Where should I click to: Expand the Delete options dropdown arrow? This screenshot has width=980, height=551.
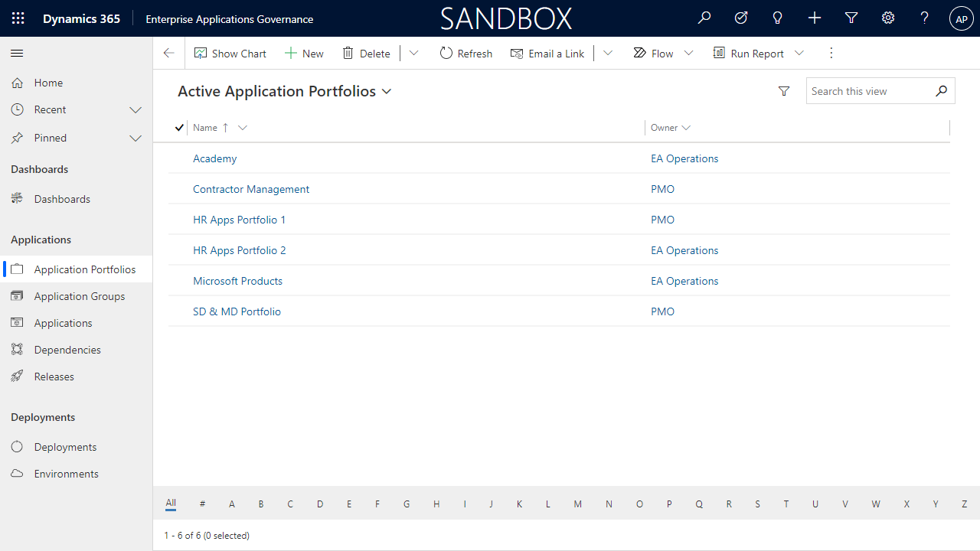click(x=414, y=53)
